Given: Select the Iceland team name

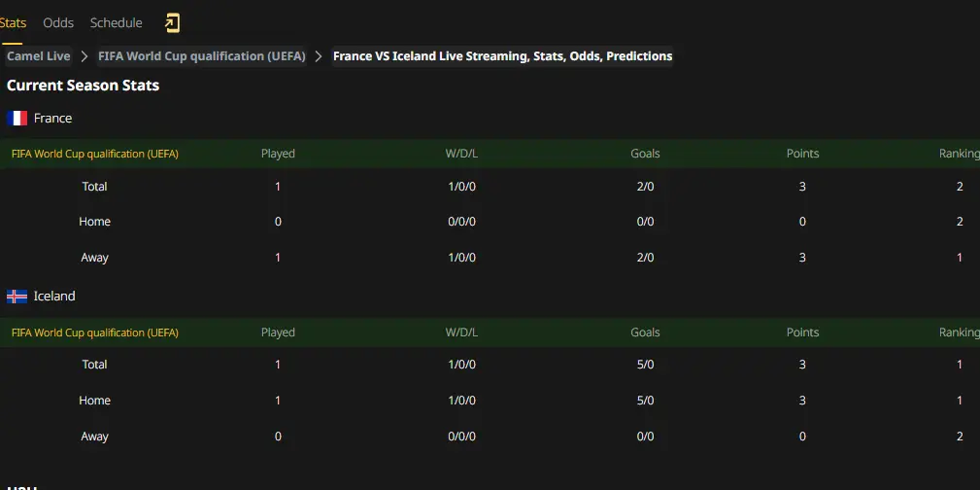Looking at the screenshot, I should click(54, 296).
